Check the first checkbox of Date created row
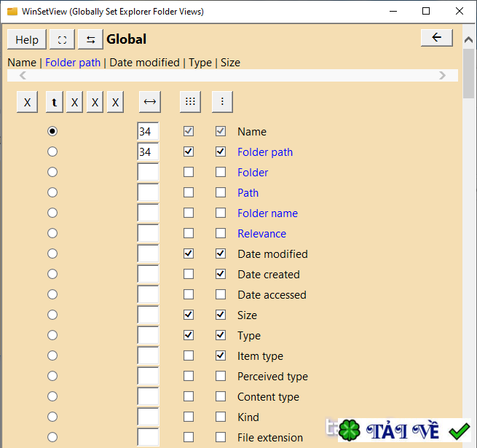The image size is (477, 448). (x=189, y=274)
